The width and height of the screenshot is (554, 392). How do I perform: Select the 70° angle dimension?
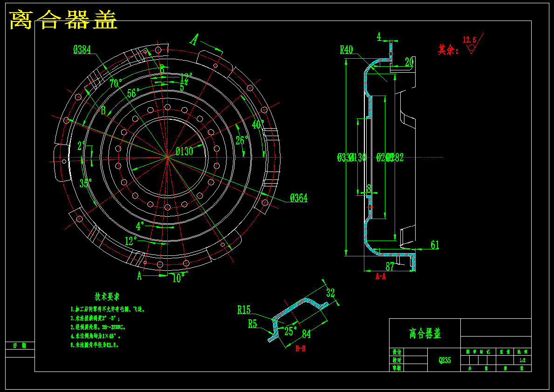[116, 83]
